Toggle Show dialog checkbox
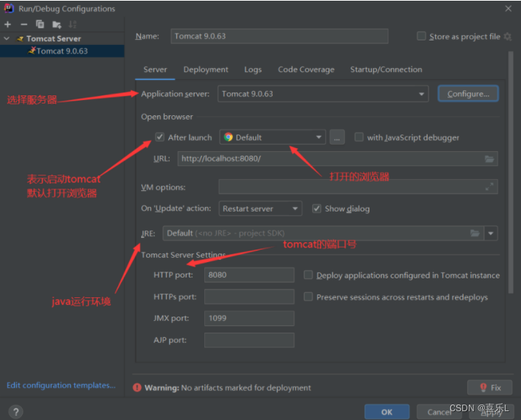Viewport: 521px width, 420px height. 317,209
